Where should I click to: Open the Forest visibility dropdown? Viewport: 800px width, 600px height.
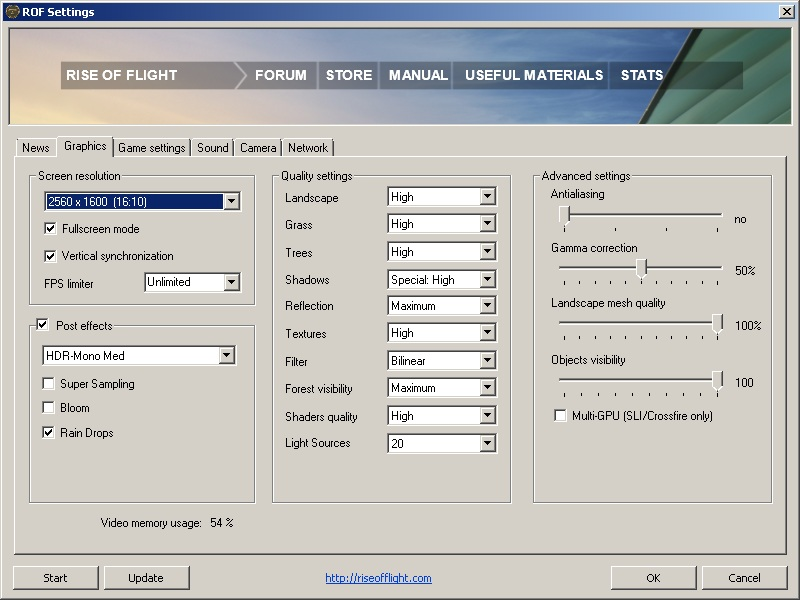click(442, 388)
